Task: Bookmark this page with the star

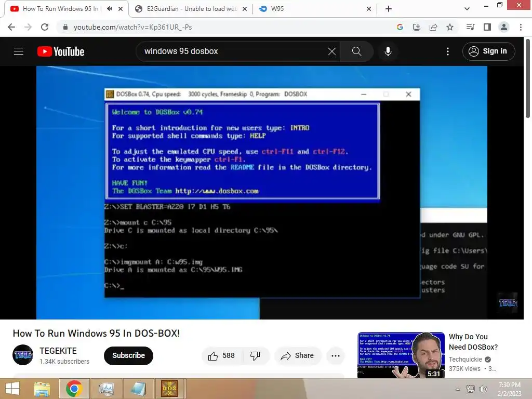Action: click(450, 27)
